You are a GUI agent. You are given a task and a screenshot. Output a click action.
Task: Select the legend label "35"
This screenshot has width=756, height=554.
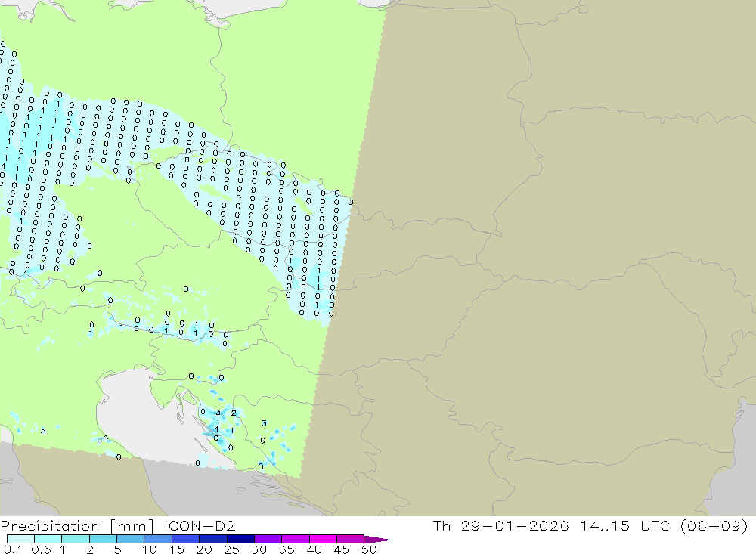point(287,549)
